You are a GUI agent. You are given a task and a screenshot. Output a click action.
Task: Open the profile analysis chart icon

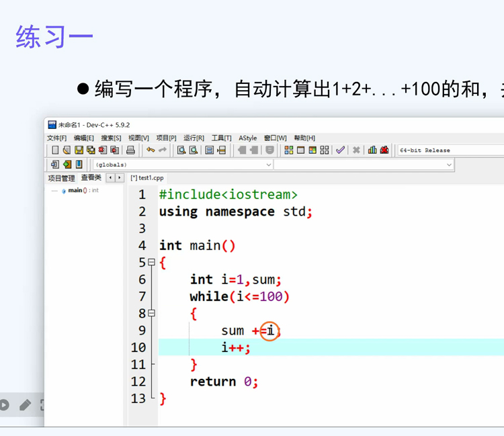click(372, 150)
